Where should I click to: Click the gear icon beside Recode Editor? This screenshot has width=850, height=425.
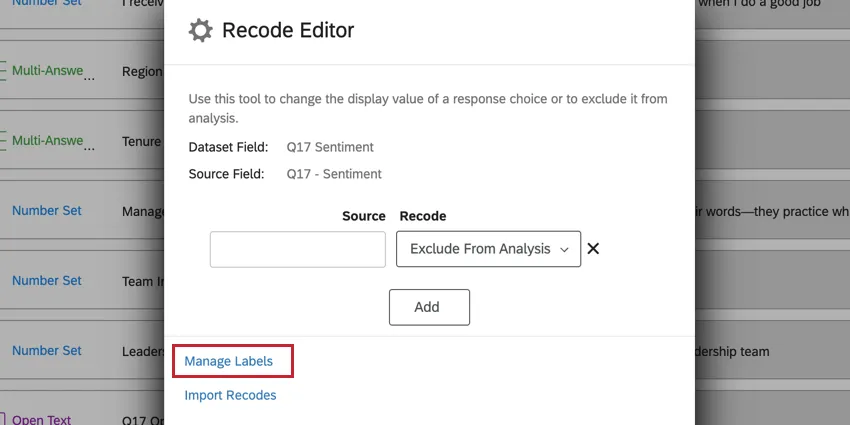point(200,31)
